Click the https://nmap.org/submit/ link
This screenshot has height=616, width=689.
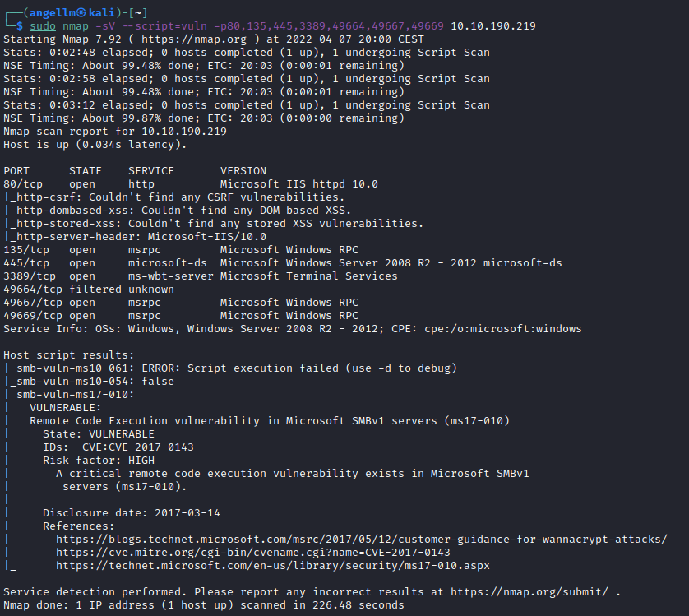pos(529,592)
